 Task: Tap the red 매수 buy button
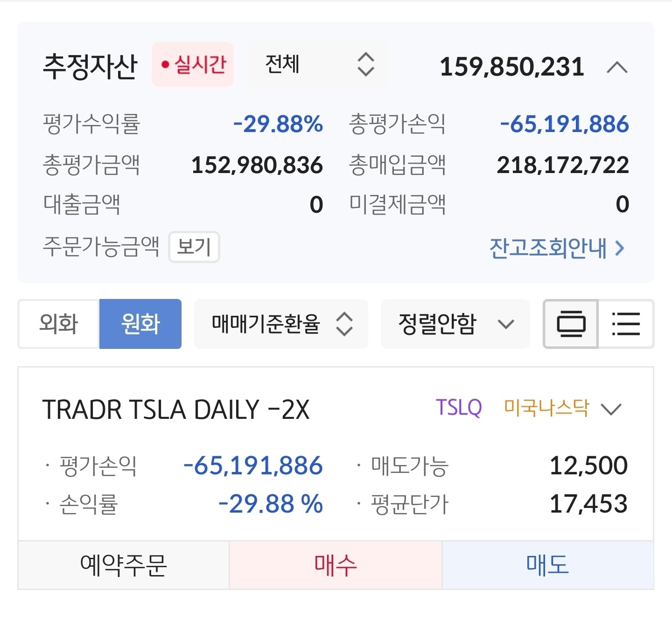pyautogui.click(x=336, y=565)
